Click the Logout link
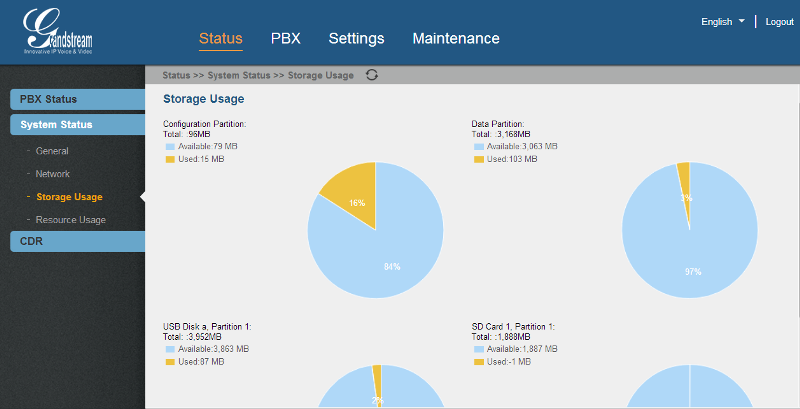 coord(779,21)
